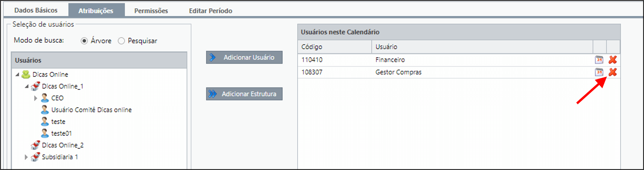Open calendar icon for Financeiro row

click(599, 60)
